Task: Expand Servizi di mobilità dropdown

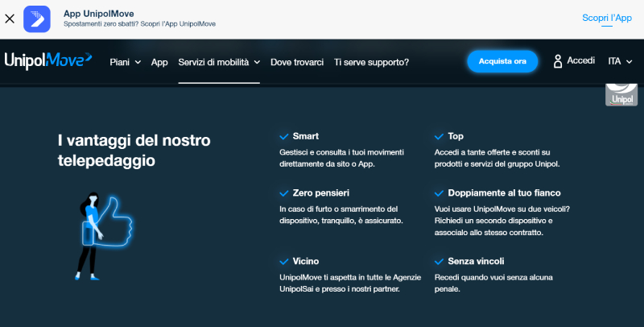Action: (x=219, y=62)
